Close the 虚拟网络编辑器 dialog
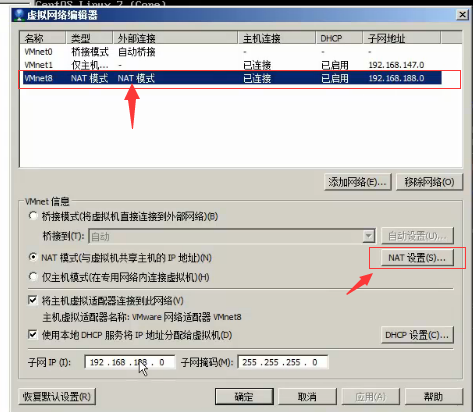Viewport: 473px width, 412px height. click(462, 15)
